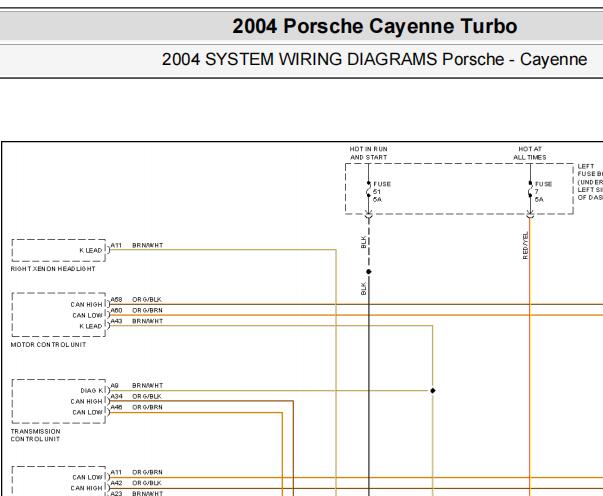Click pin label "A58"
This screenshot has width=603, height=496.
pos(117,300)
